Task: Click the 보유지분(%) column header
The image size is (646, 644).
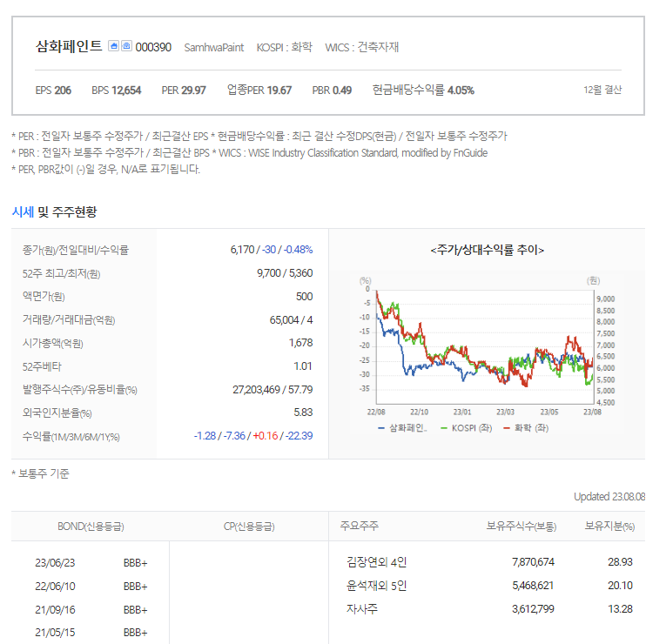Action: [609, 526]
